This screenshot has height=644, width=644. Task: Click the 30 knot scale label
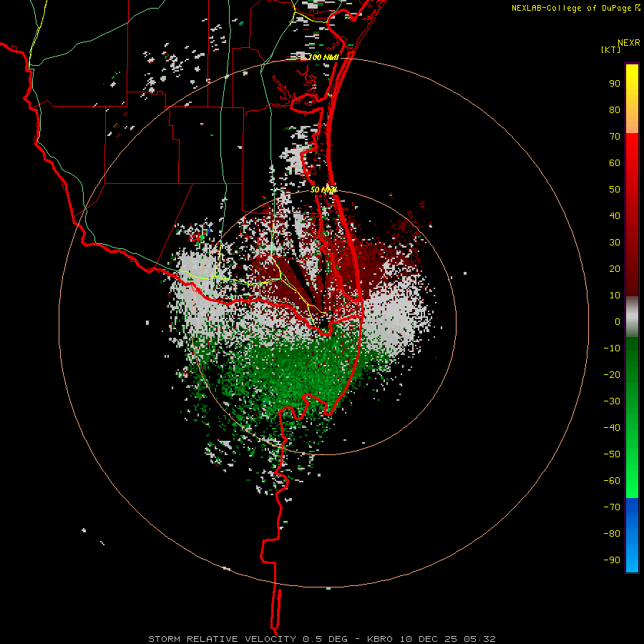[x=615, y=243]
